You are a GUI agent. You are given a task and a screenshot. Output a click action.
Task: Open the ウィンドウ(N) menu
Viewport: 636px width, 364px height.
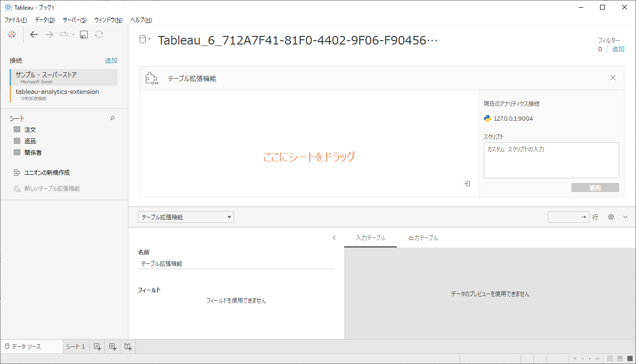tap(108, 20)
